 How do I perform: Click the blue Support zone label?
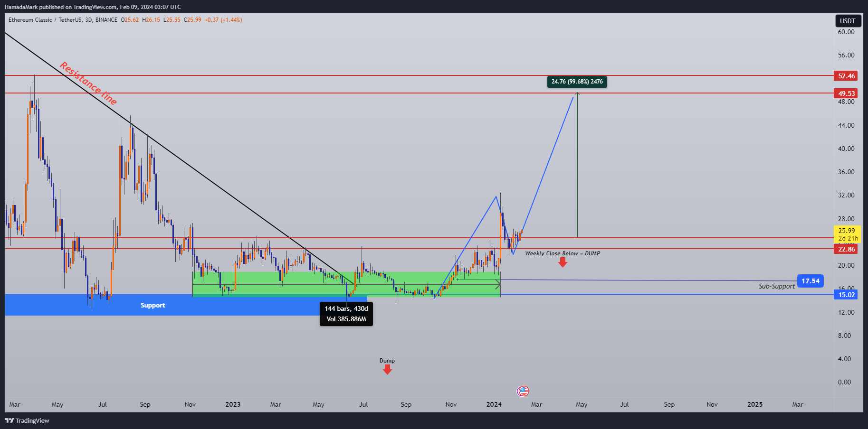pos(153,305)
